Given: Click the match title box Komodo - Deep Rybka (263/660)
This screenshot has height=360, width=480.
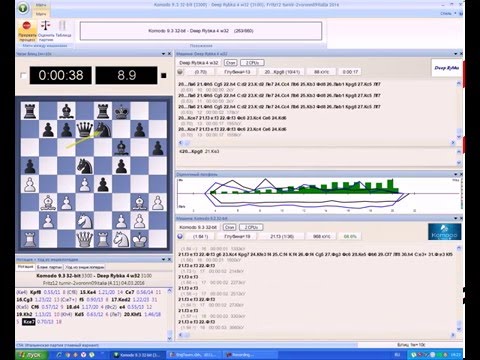Looking at the screenshot, I should point(201,31).
